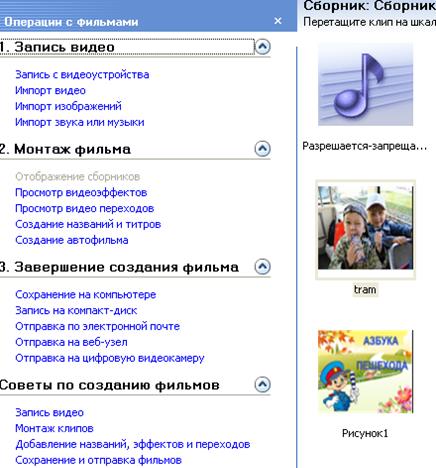
Task: Collapse Советы по созданию фильмов section
Action: (x=263, y=385)
